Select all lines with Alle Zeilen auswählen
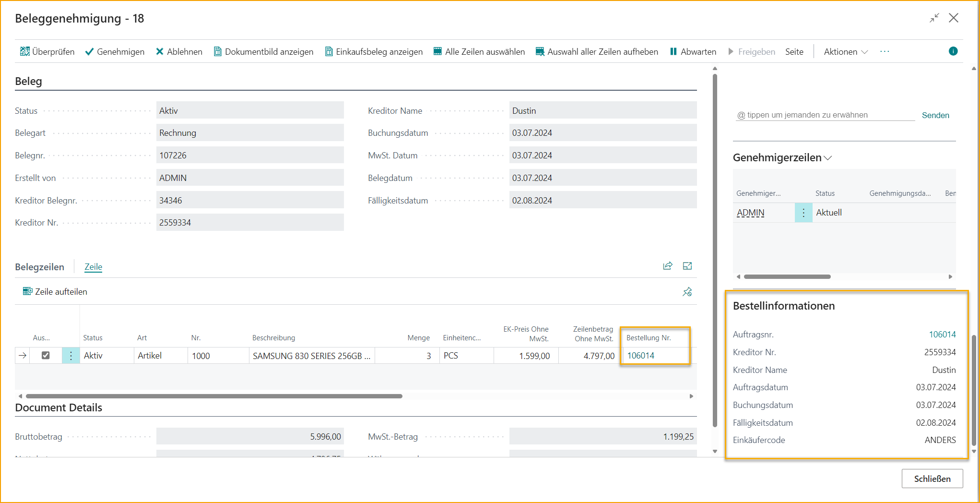Screen dimensions: 980x503 (479, 51)
